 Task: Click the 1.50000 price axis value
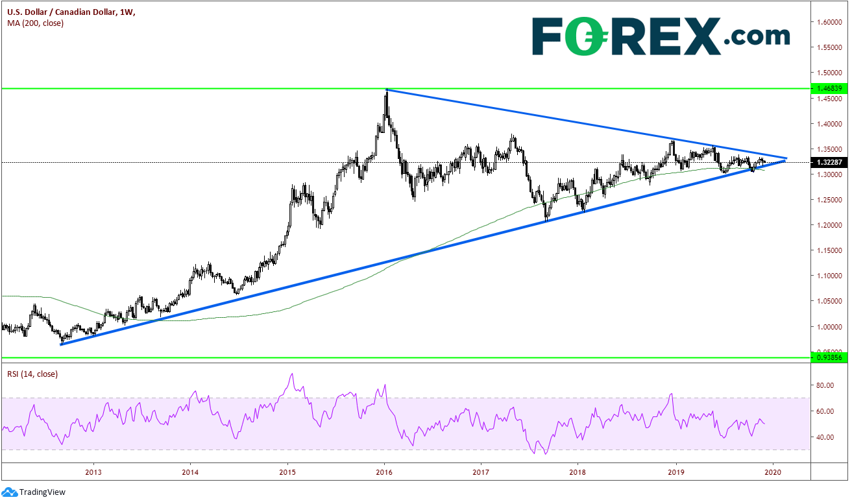[831, 73]
